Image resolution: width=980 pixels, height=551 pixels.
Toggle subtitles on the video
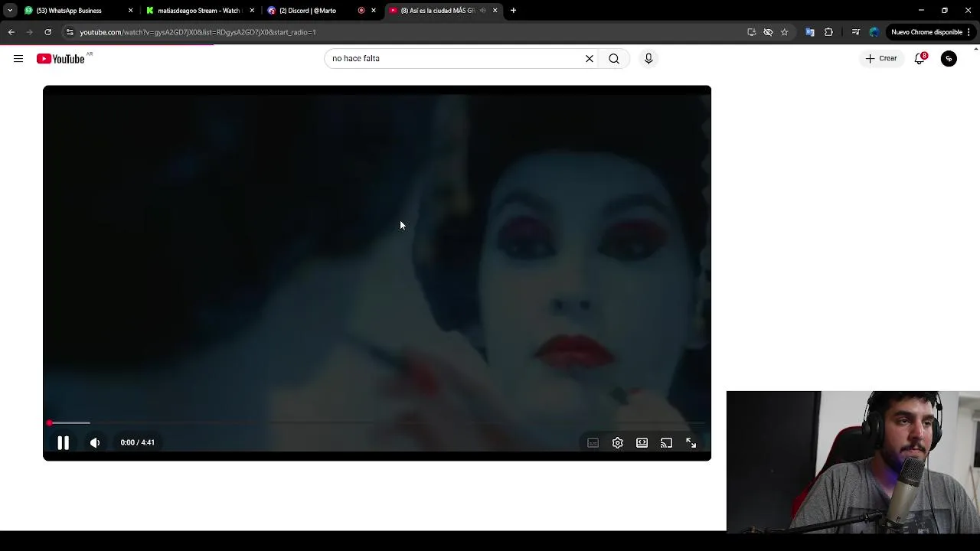593,442
